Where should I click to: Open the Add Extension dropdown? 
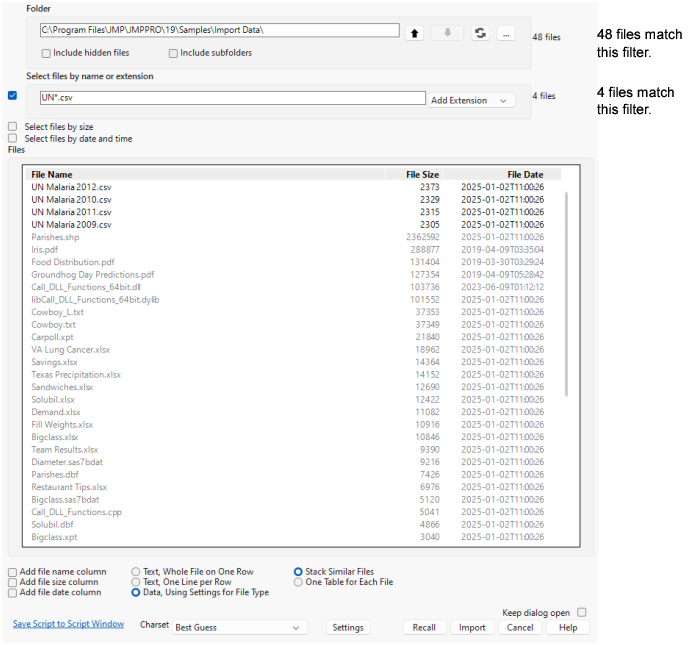pyautogui.click(x=471, y=100)
